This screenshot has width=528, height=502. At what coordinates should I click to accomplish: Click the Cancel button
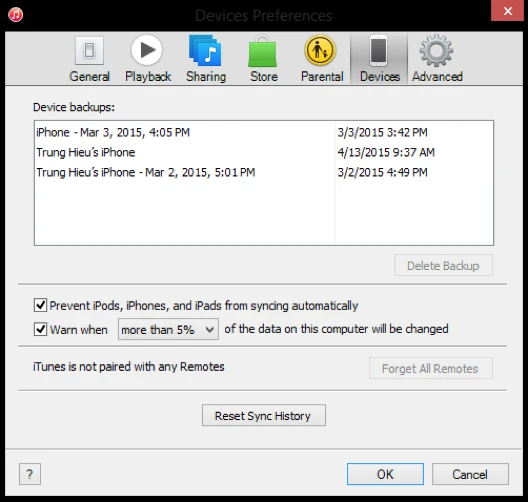click(470, 474)
